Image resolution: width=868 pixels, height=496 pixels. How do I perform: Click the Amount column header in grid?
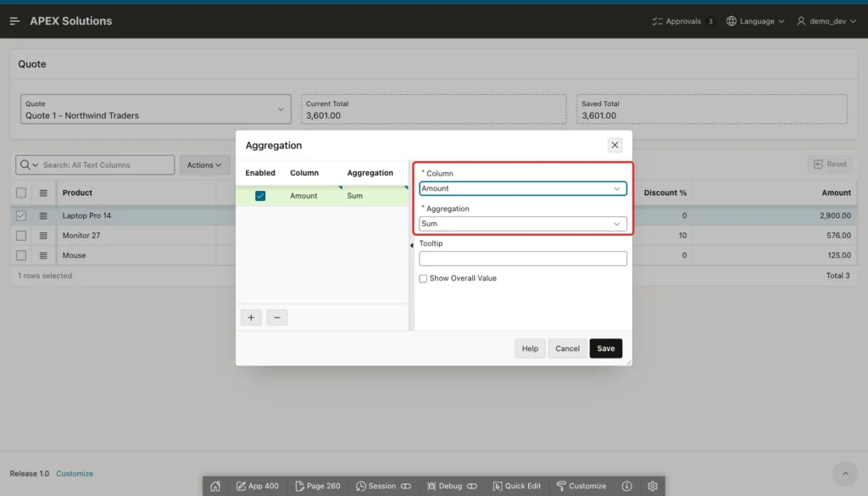[x=774, y=192]
